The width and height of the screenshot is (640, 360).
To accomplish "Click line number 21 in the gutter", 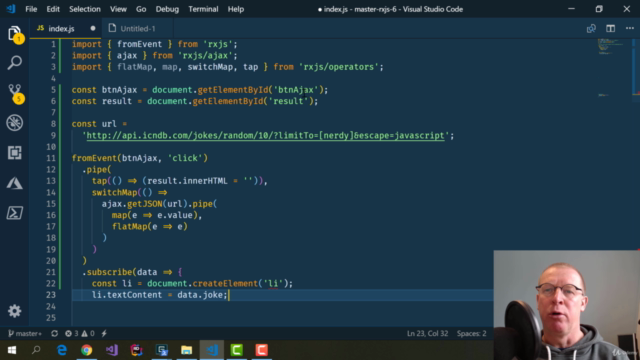I will coord(51,272).
